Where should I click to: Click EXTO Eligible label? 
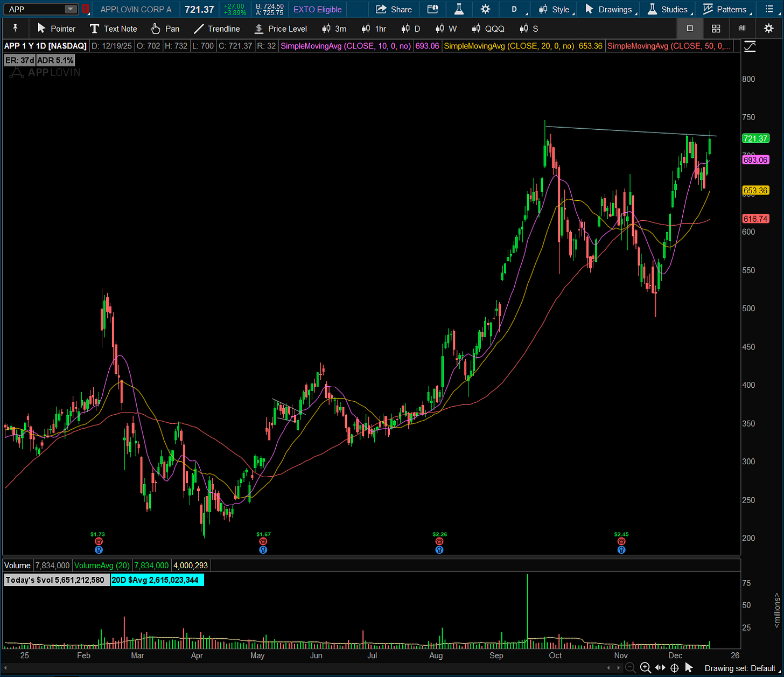[317, 9]
